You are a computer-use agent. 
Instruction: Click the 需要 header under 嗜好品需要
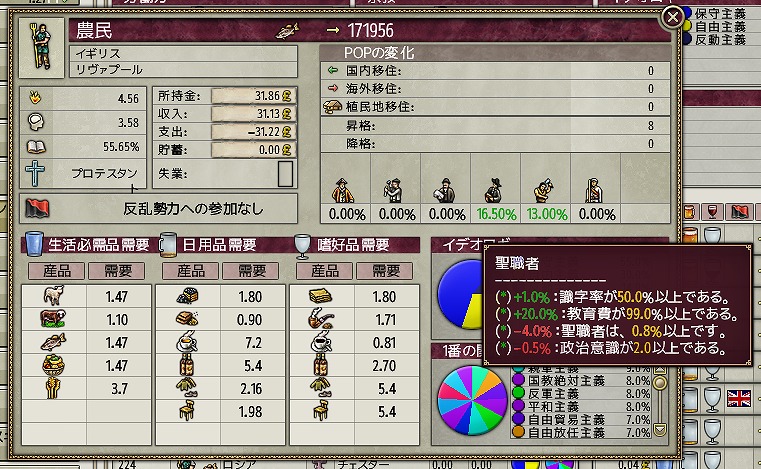[x=385, y=271]
